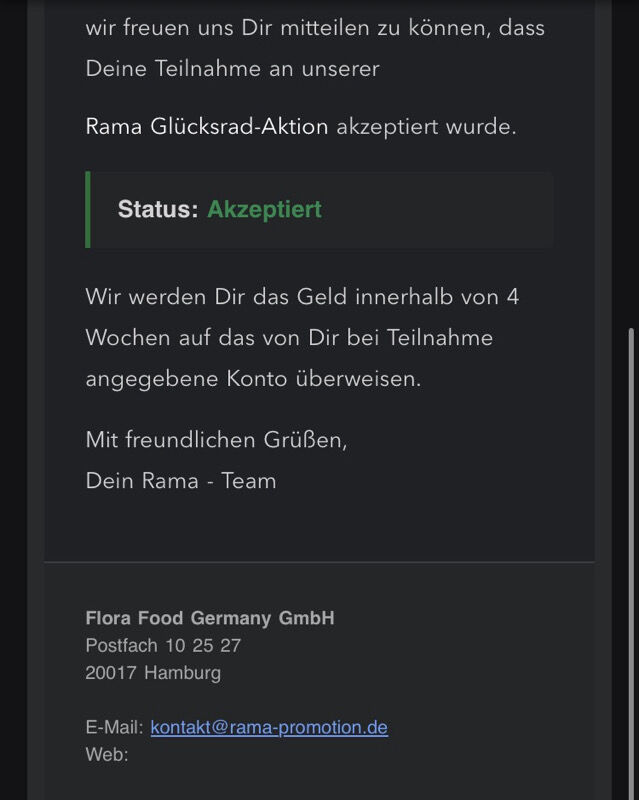The height and width of the screenshot is (800, 639).
Task: Click the line Deine Teilnahme an unserer
Action: point(232,68)
